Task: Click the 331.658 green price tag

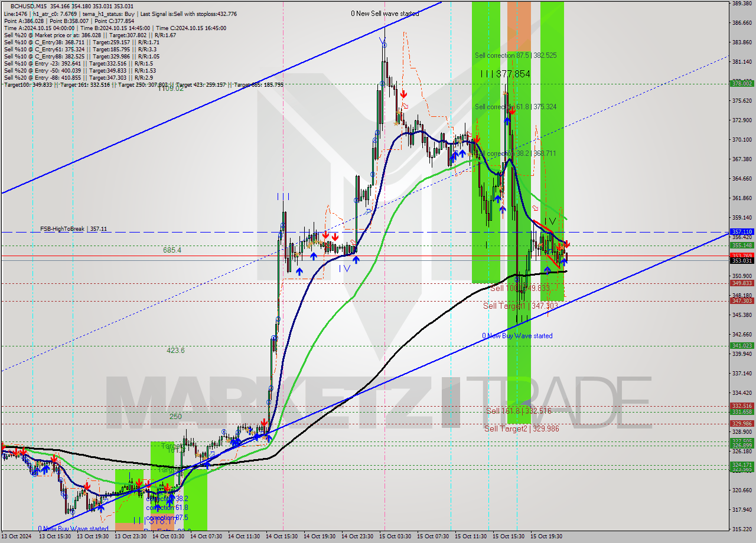Action: [x=742, y=411]
